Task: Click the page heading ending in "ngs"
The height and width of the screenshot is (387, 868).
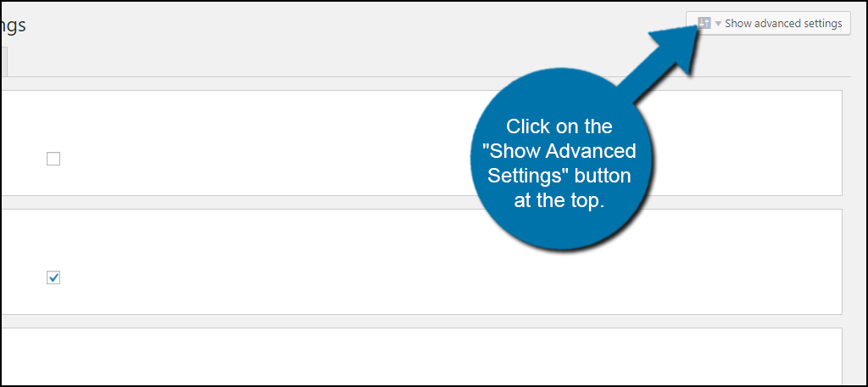Action: (12, 25)
